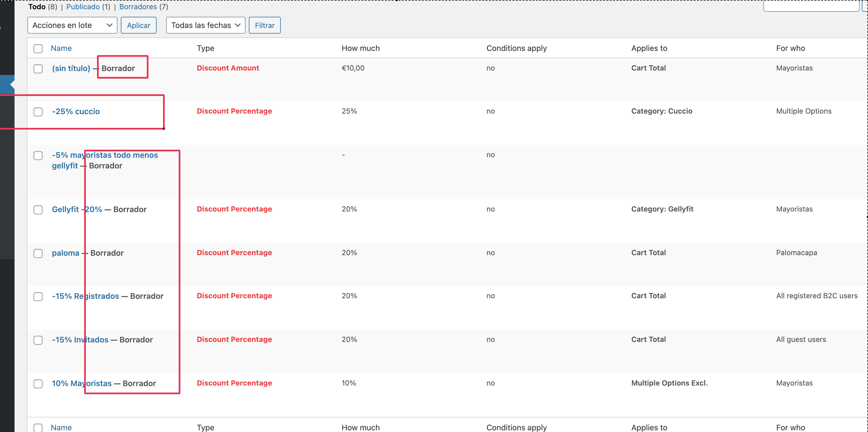The width and height of the screenshot is (868, 432).
Task: Click the All registered B2C users cell
Action: tap(817, 296)
